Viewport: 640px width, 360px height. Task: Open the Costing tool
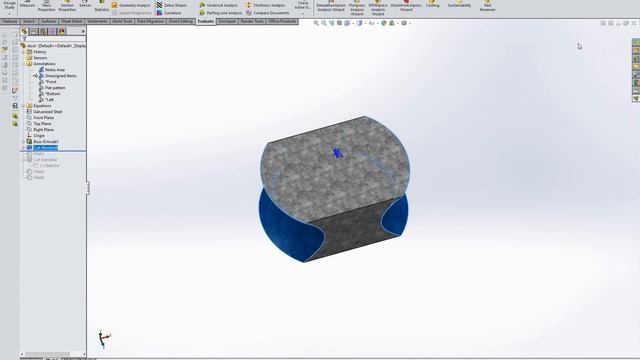(x=433, y=4)
